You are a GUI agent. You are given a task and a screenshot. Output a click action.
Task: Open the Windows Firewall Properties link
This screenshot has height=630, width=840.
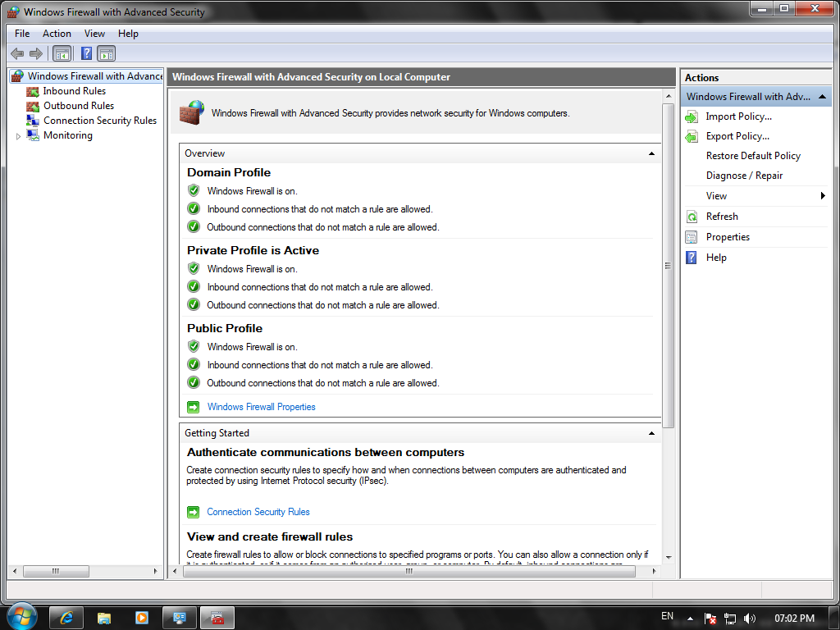262,407
